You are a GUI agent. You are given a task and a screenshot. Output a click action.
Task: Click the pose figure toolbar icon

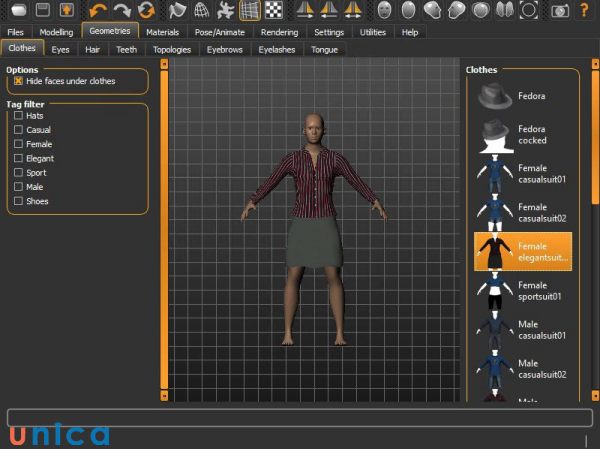pos(226,11)
